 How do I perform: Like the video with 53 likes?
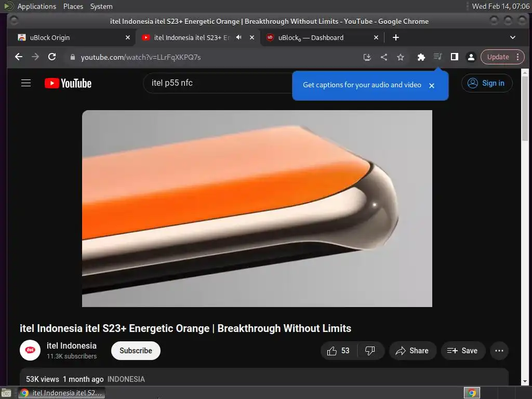coord(339,351)
